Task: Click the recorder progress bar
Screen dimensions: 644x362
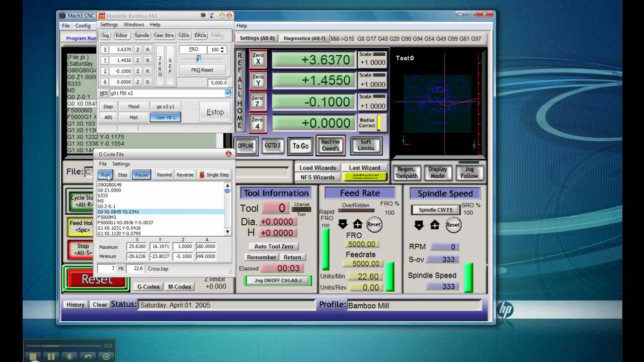Action: point(63,346)
